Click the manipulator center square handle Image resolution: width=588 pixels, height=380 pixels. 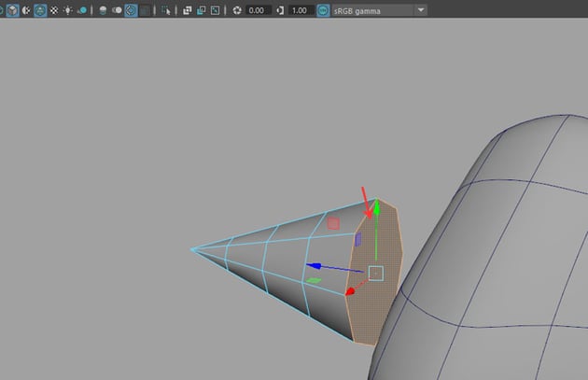(x=376, y=273)
